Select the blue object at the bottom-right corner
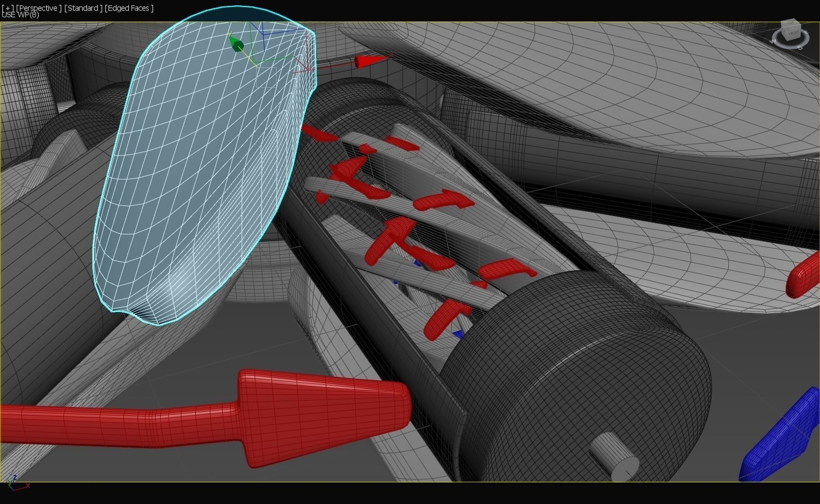This screenshot has height=504, width=820. tap(781, 440)
